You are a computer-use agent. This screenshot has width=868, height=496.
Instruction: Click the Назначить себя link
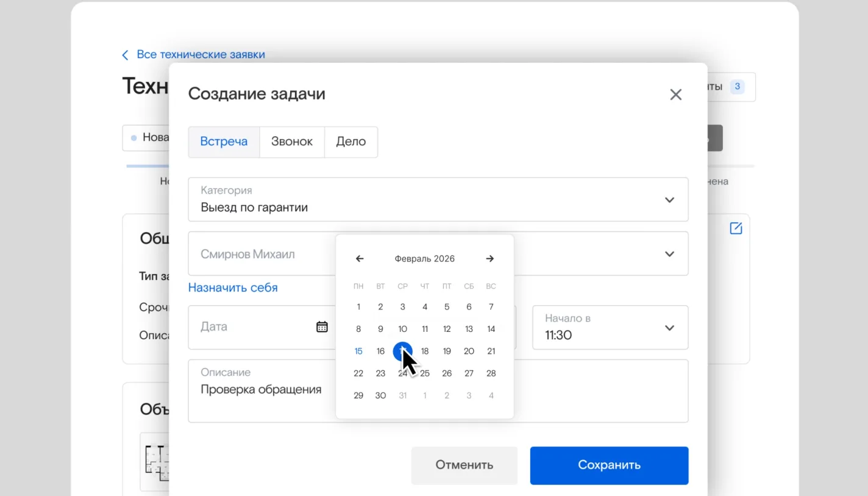tap(233, 288)
